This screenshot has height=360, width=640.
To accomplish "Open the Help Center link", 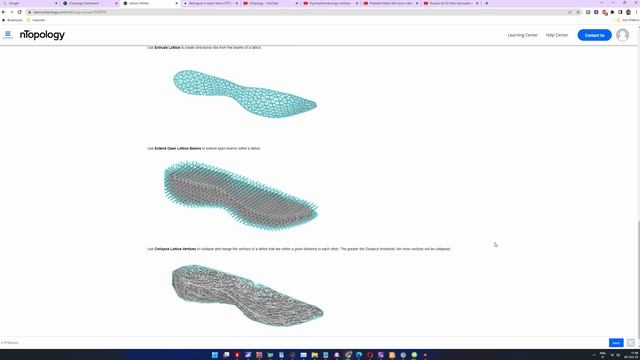I will pos(557,35).
